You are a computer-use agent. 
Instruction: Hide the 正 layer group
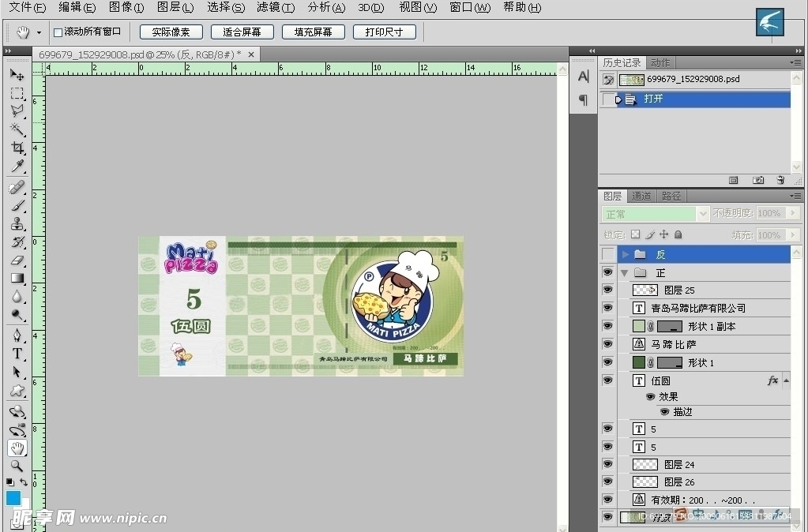[x=608, y=272]
